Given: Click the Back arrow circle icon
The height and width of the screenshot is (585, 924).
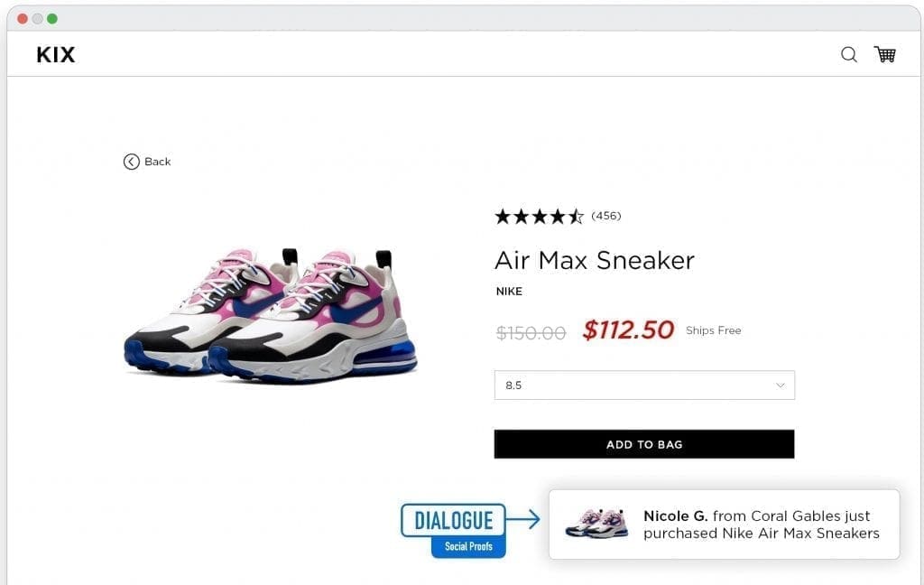Looking at the screenshot, I should click(132, 162).
